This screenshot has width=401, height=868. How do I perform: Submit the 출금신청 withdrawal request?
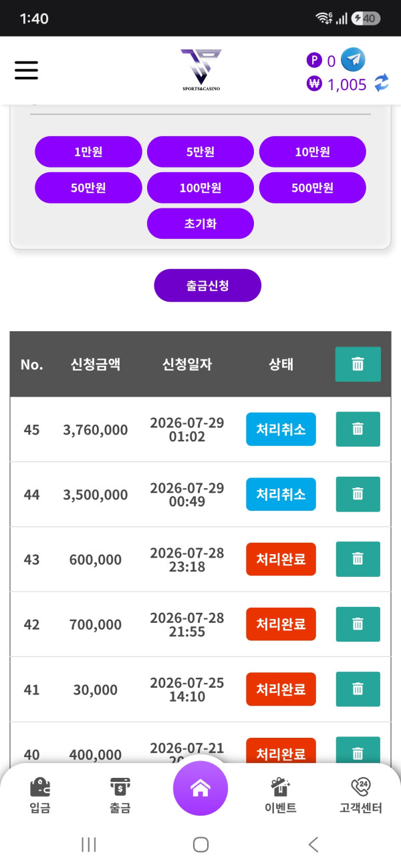point(208,286)
